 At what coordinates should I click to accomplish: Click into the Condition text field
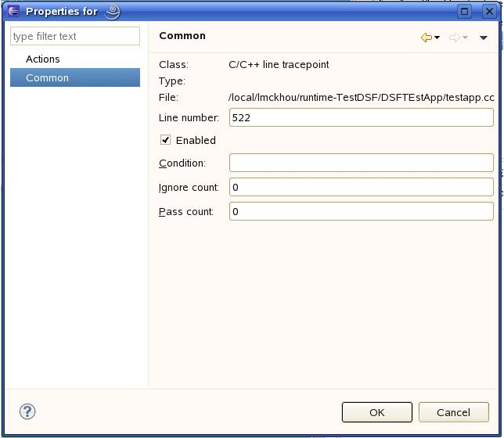point(362,163)
